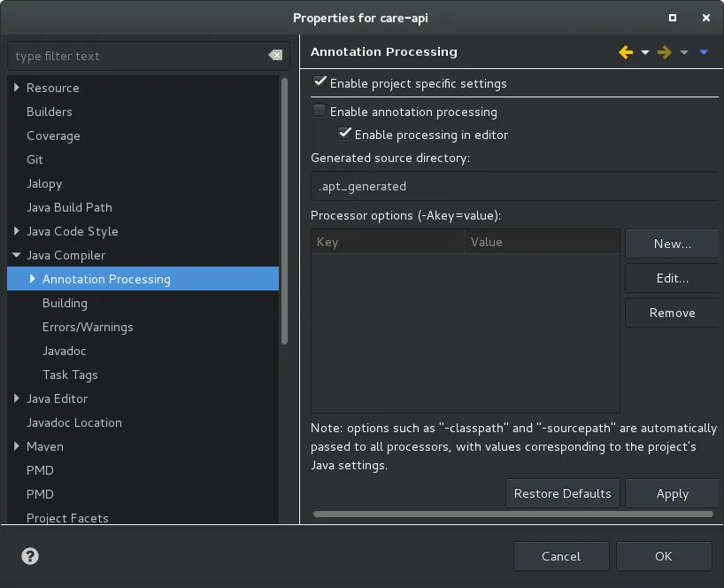Expand the Resource tree node
The image size is (724, 588).
tap(17, 88)
